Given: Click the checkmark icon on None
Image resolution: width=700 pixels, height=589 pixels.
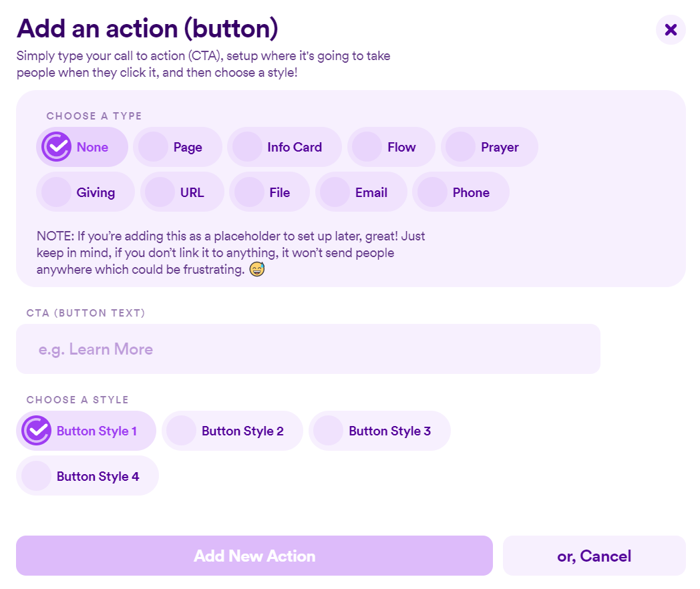Looking at the screenshot, I should coord(55,146).
